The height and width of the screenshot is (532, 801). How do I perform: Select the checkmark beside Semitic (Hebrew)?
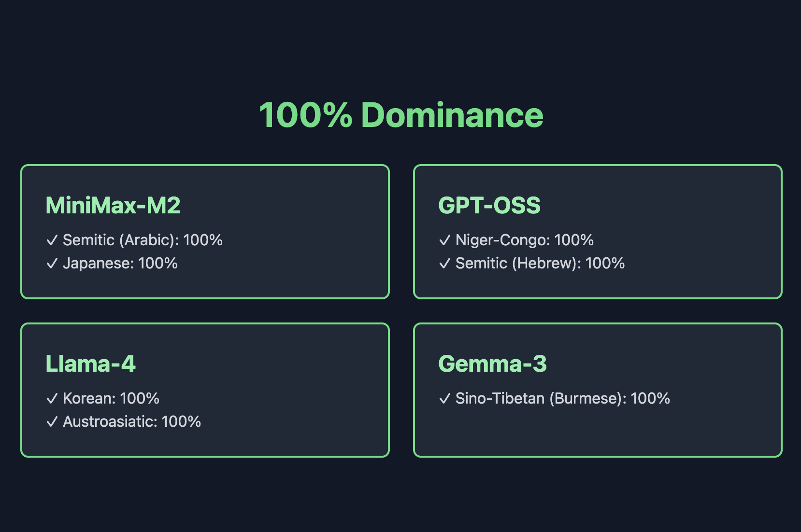tap(444, 264)
